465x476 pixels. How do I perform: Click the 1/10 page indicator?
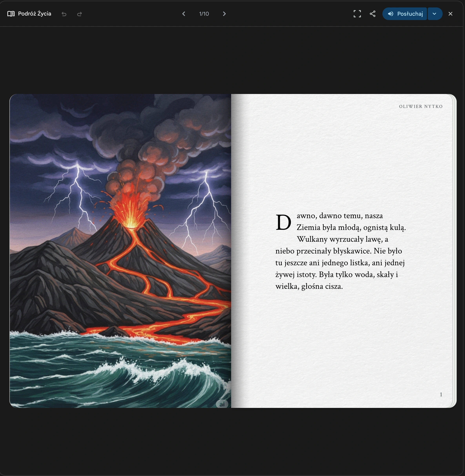[204, 14]
